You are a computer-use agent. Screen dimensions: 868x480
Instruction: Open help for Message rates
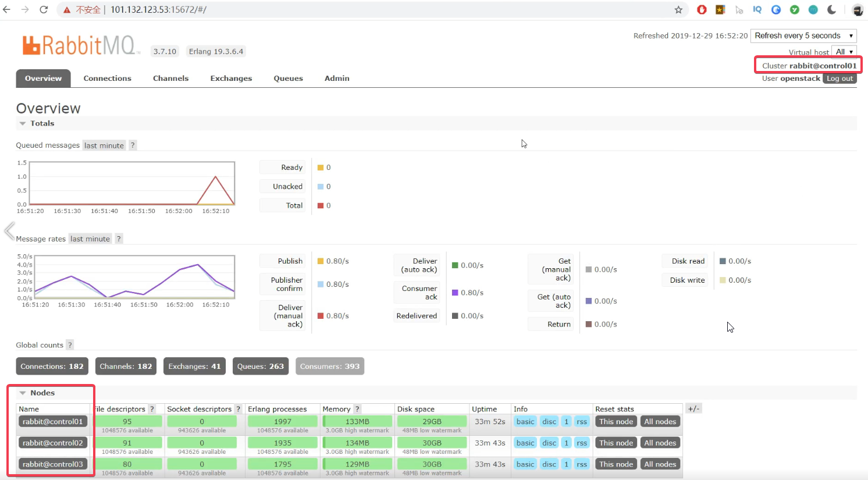pyautogui.click(x=119, y=239)
